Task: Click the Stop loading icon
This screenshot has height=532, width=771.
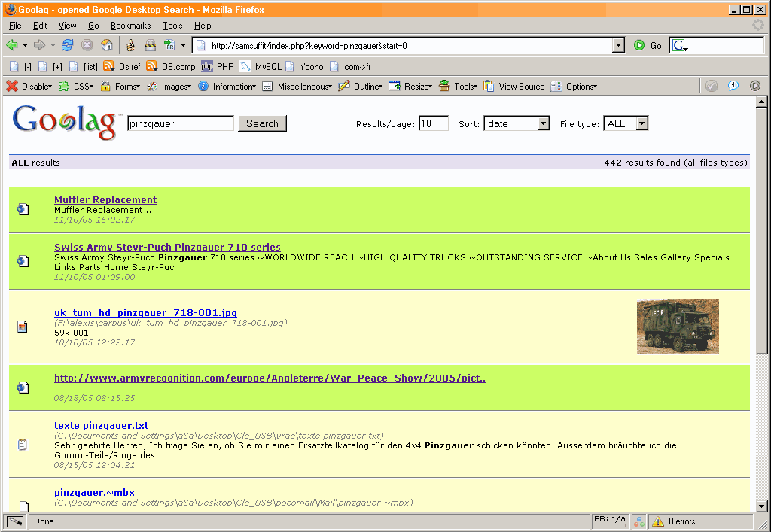Action: point(87,45)
